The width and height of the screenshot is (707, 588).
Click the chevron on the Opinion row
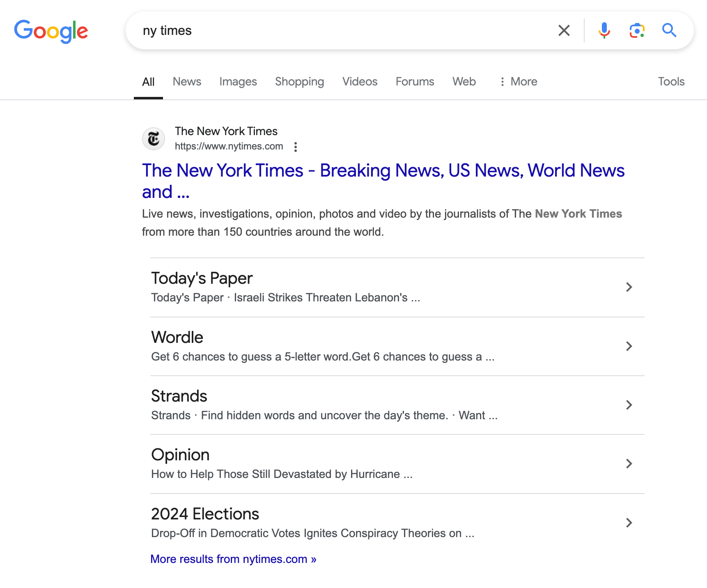click(x=629, y=464)
